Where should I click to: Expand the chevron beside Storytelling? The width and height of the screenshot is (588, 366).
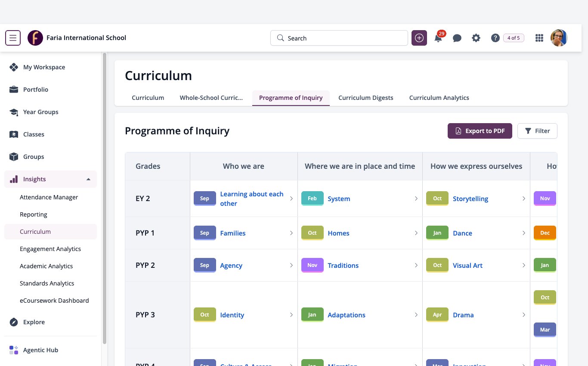coord(524,199)
